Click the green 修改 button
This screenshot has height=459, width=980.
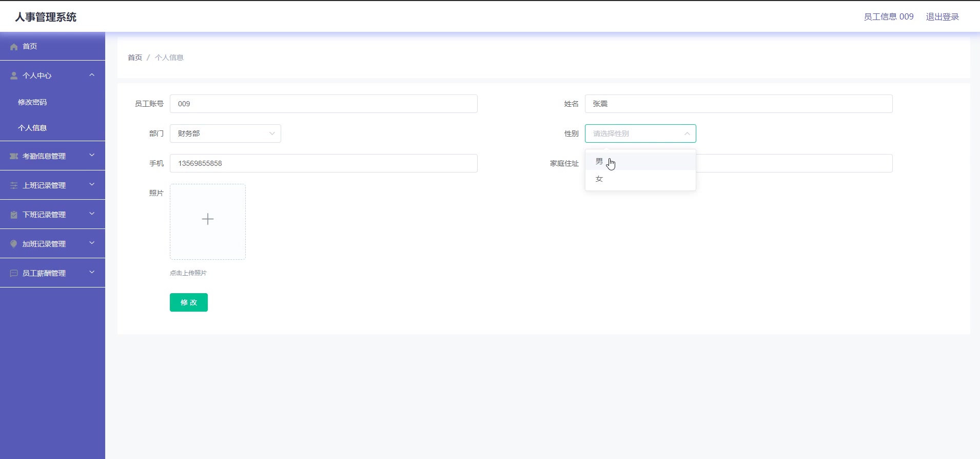(x=189, y=302)
